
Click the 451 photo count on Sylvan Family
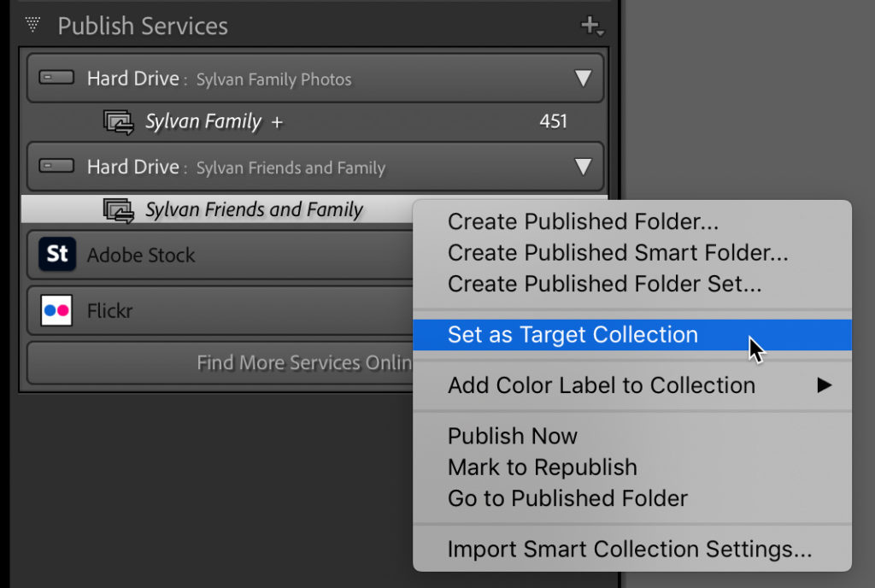[x=553, y=121]
